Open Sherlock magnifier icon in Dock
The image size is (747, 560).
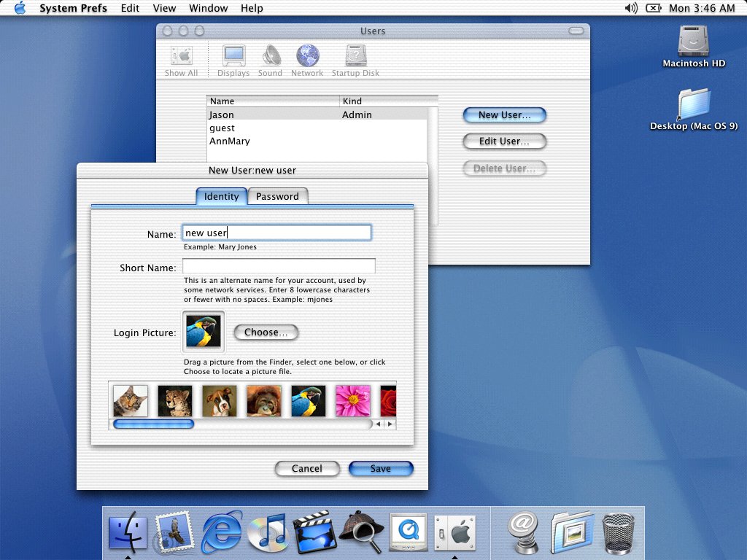pyautogui.click(x=362, y=532)
